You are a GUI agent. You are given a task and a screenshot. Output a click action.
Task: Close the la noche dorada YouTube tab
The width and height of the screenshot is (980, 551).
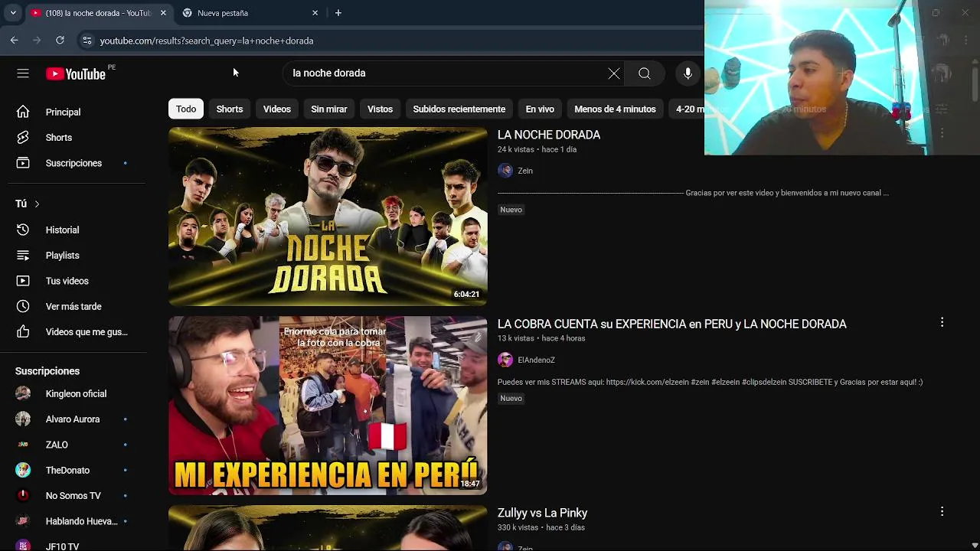[163, 13]
